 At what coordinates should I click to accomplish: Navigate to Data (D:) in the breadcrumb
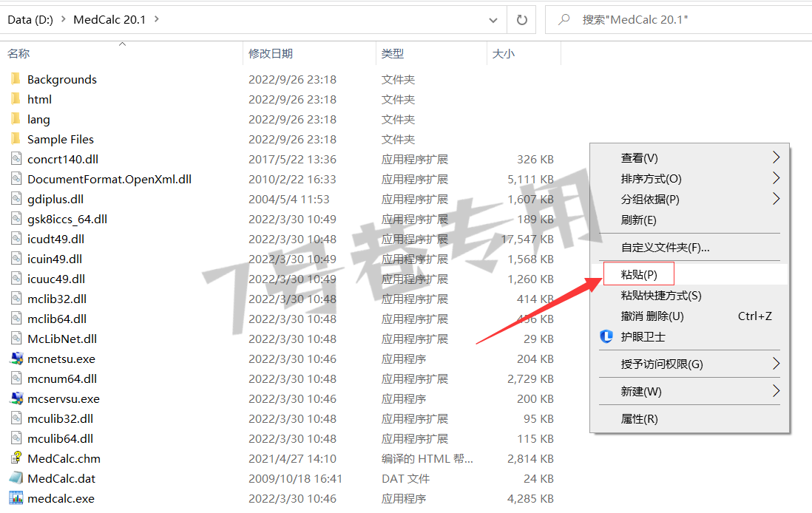pyautogui.click(x=30, y=20)
